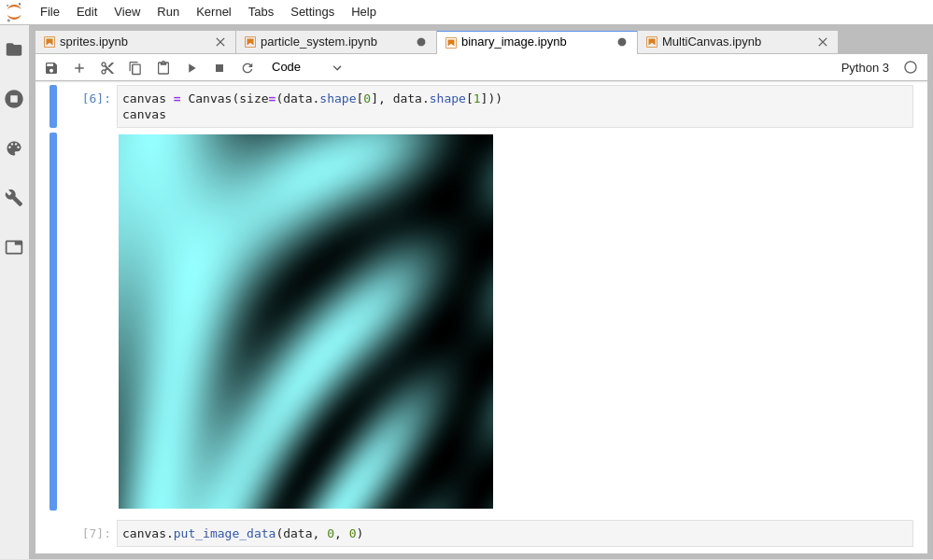Screen dimensions: 933x560
Task: Open the file browser in the sidebar
Action: coord(14,49)
